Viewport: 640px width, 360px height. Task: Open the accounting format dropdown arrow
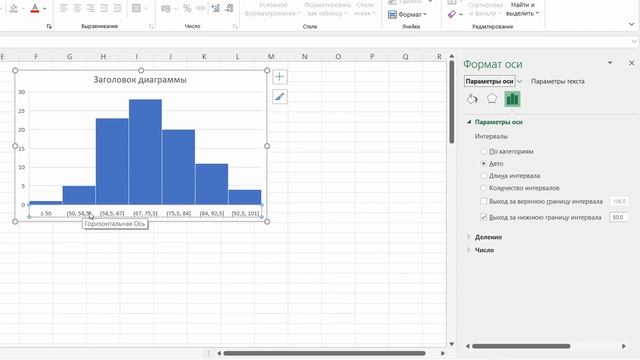tap(176, 9)
